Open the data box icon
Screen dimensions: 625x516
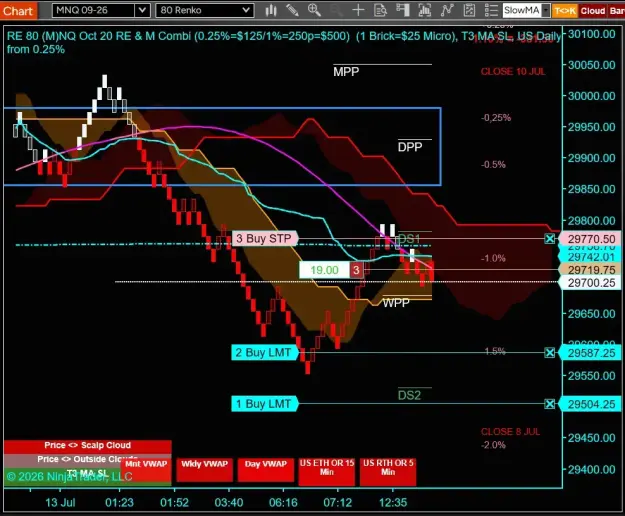click(x=380, y=10)
